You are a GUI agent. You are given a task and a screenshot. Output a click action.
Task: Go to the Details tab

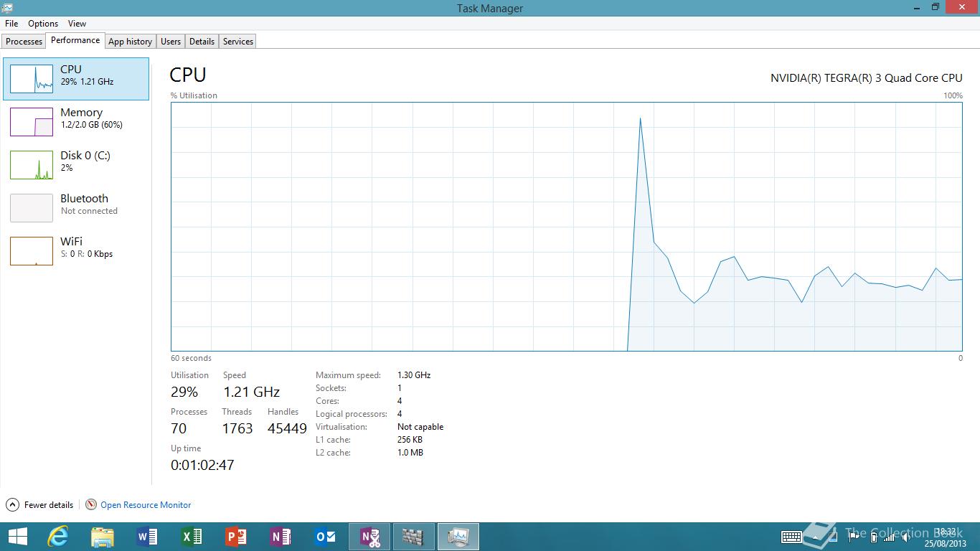click(x=202, y=42)
